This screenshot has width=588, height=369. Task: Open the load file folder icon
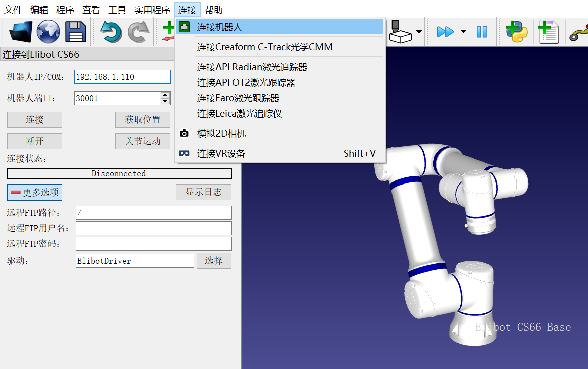(x=20, y=32)
